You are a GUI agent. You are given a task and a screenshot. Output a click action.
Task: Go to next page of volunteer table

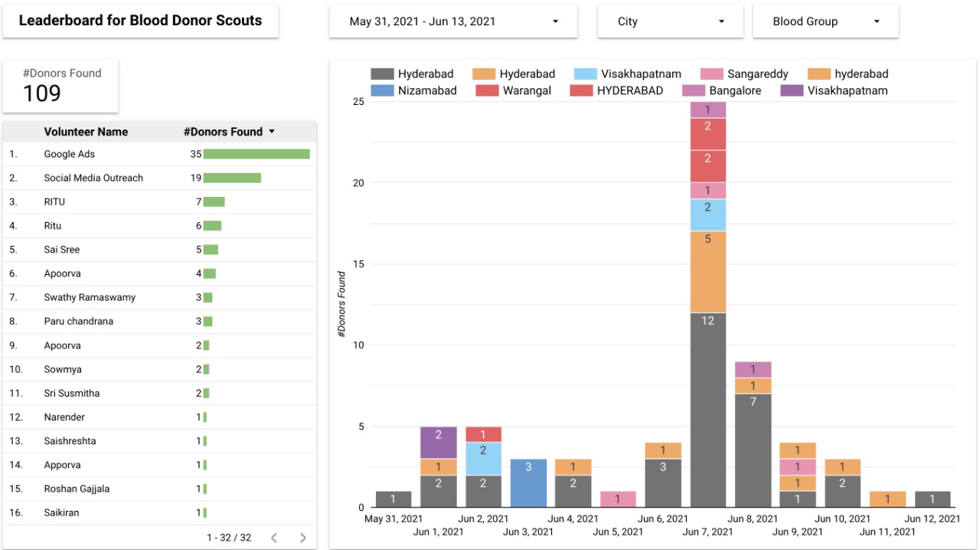pyautogui.click(x=303, y=538)
